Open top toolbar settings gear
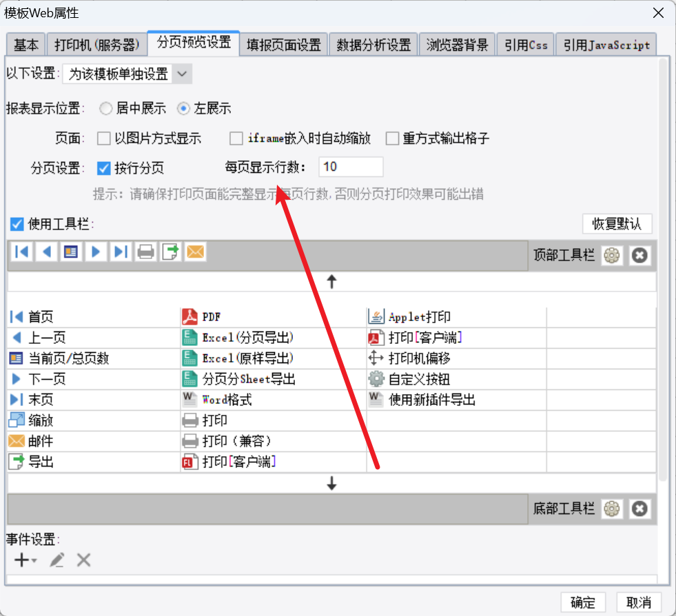This screenshot has height=616, width=676. (x=611, y=256)
